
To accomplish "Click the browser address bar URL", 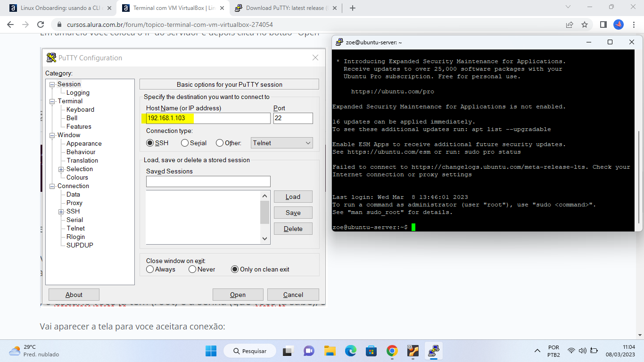I will click(170, 25).
